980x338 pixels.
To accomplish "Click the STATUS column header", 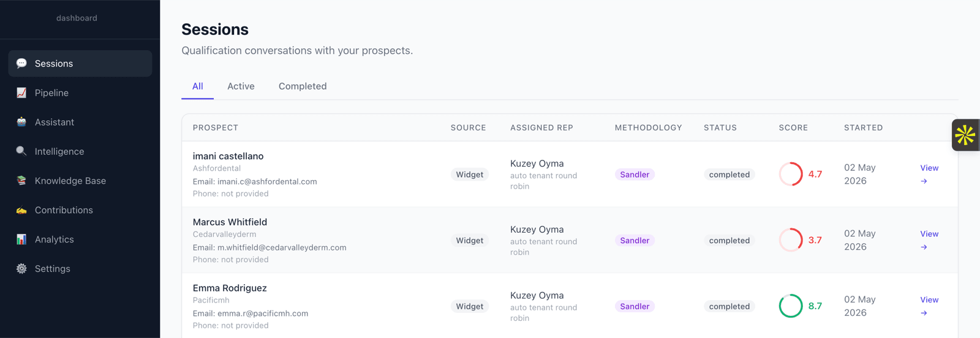I will click(720, 128).
